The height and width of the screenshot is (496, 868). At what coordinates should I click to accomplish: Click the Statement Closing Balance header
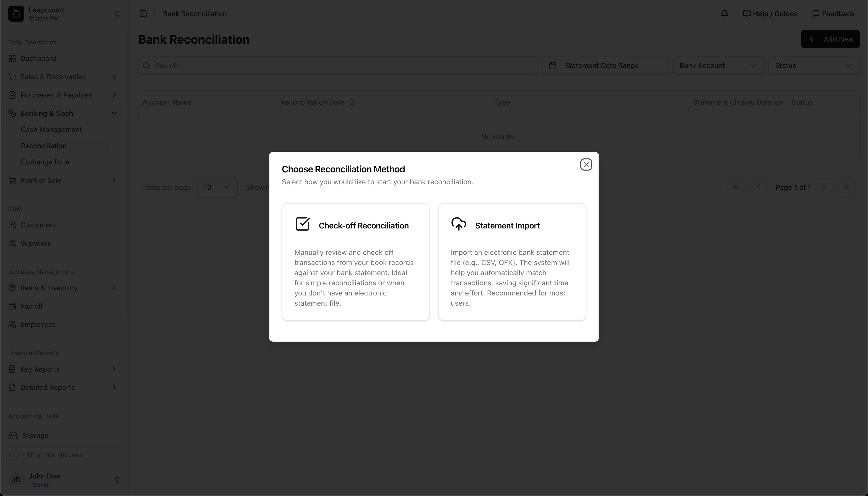click(x=738, y=102)
